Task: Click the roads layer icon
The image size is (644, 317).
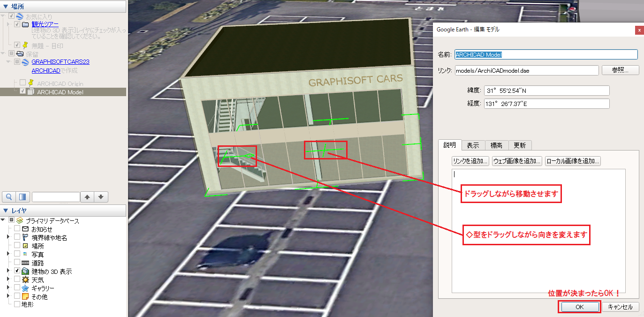Action: pos(25,263)
